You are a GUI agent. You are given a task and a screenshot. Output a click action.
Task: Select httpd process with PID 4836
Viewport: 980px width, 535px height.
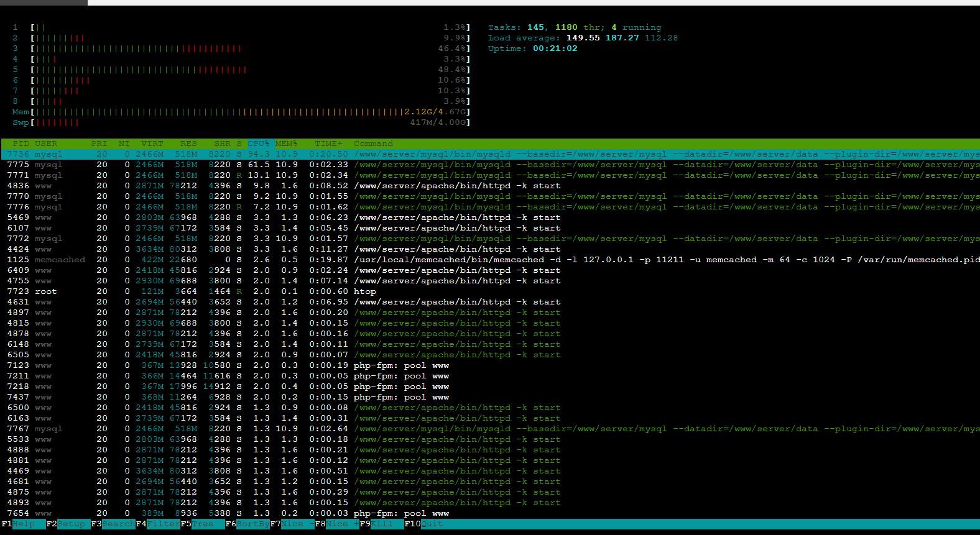490,186
